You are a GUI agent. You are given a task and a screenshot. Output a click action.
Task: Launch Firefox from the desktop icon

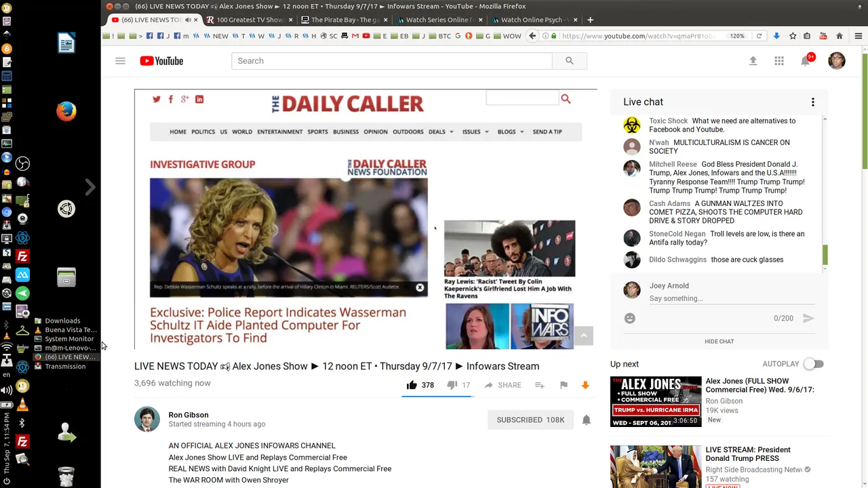(66, 111)
